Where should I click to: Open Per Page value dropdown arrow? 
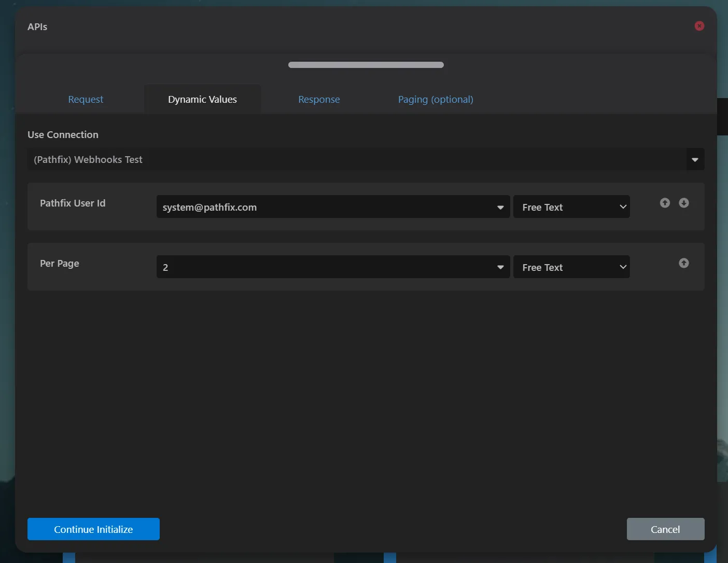[500, 267]
